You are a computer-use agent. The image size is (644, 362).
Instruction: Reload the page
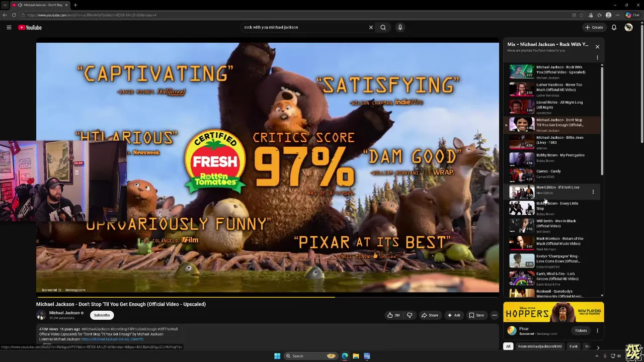click(14, 15)
